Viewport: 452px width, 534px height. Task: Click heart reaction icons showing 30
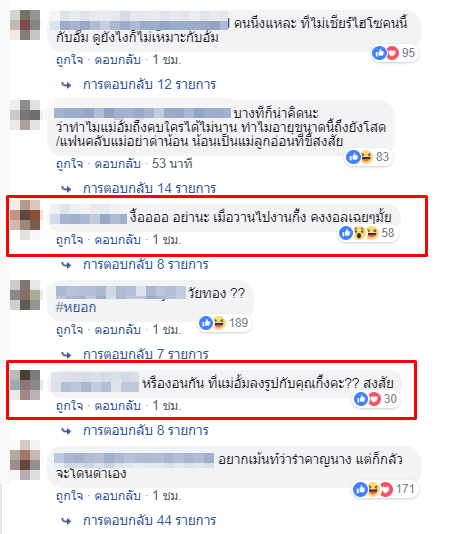point(376,398)
